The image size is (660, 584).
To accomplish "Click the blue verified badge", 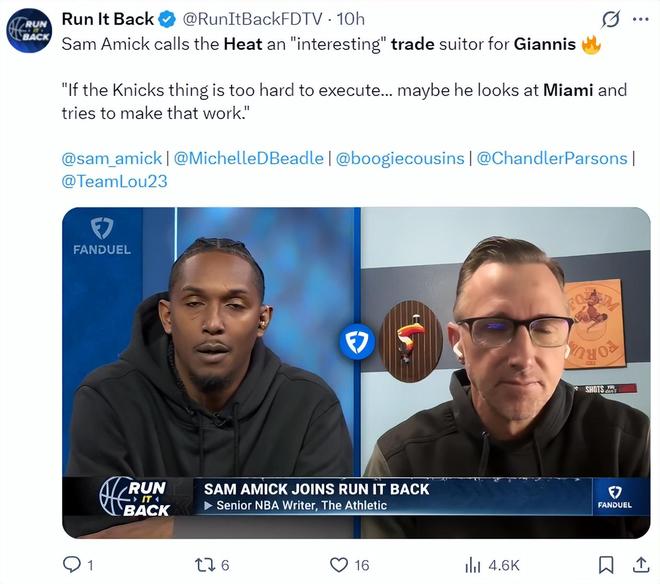I will [x=167, y=19].
